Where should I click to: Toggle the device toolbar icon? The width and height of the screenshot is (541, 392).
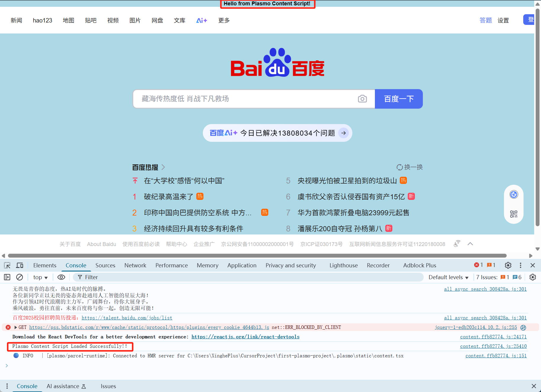(x=20, y=265)
